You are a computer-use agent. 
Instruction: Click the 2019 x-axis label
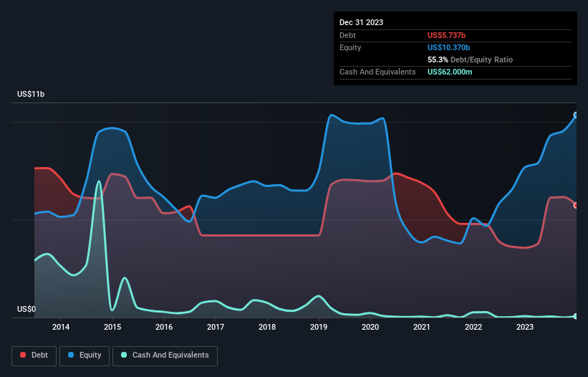coord(319,327)
